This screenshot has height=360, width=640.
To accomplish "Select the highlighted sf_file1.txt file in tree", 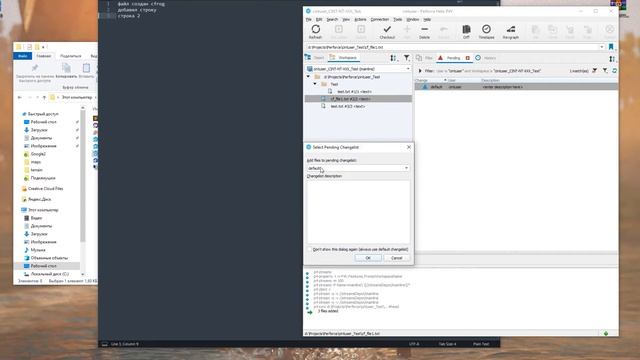I will [x=358, y=99].
